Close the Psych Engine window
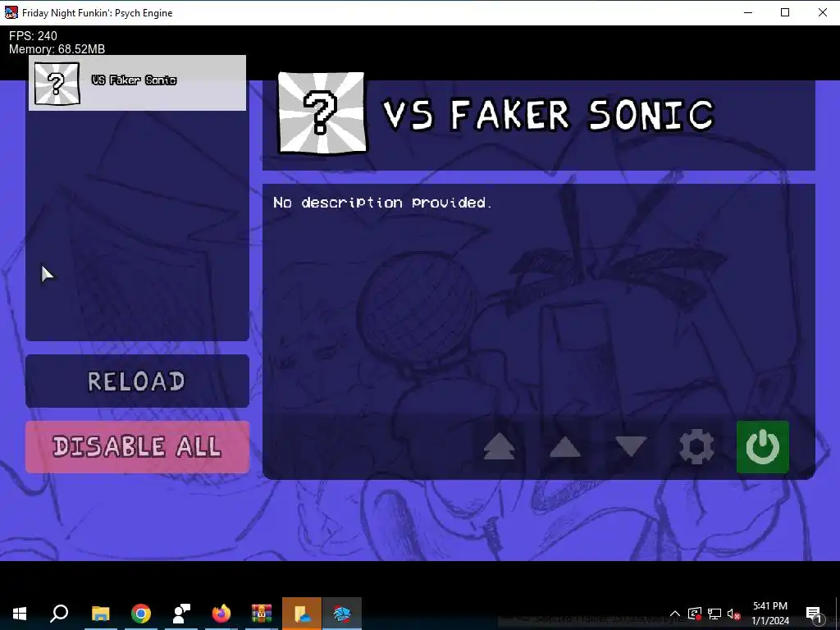840x630 pixels. click(x=822, y=12)
